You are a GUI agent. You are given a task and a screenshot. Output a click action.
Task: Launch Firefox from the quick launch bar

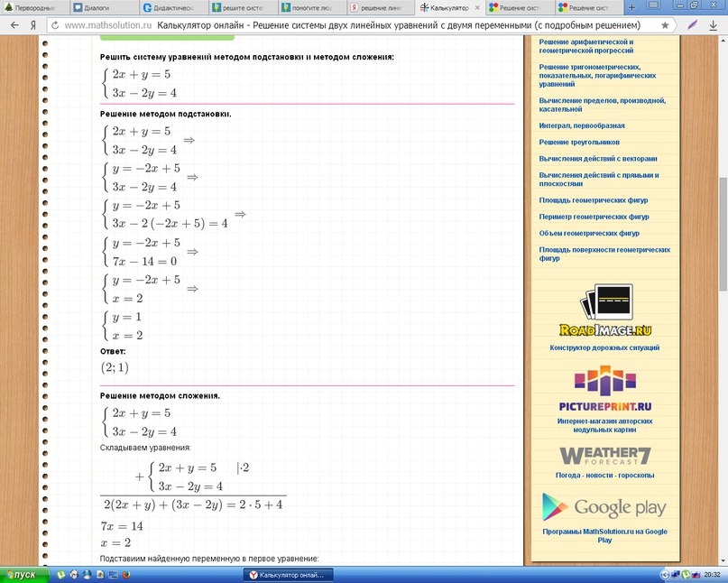[125, 575]
